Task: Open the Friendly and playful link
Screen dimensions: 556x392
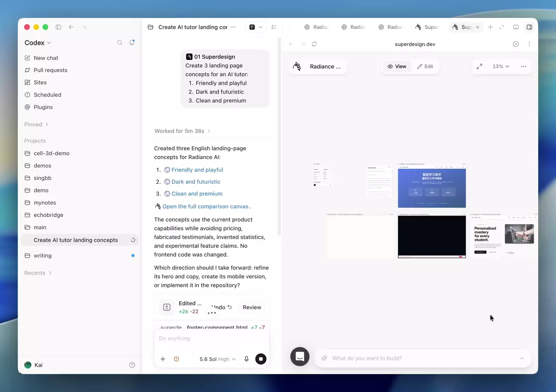Action: click(x=197, y=170)
